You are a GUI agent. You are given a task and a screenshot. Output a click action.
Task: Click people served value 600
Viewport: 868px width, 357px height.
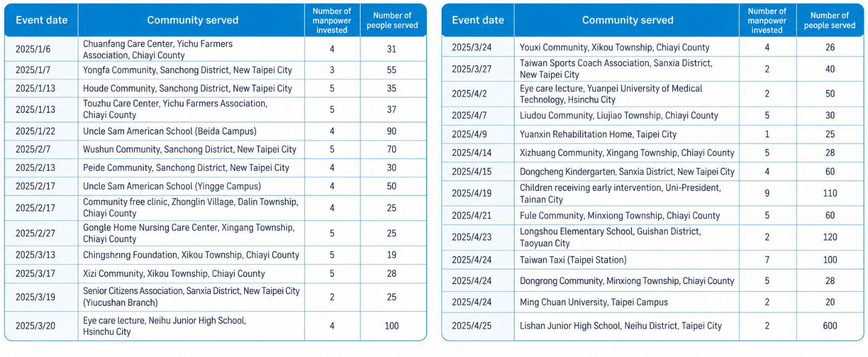point(830,326)
